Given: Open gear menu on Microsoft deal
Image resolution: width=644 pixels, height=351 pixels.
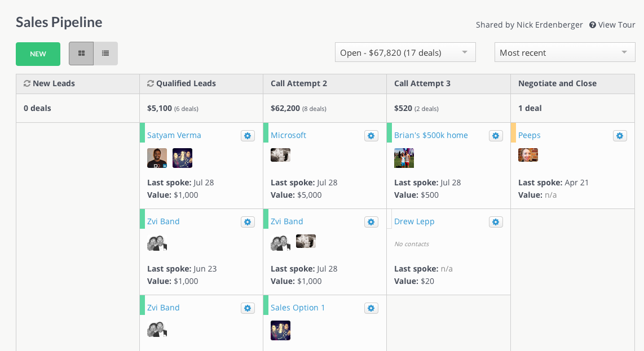Looking at the screenshot, I should (371, 136).
